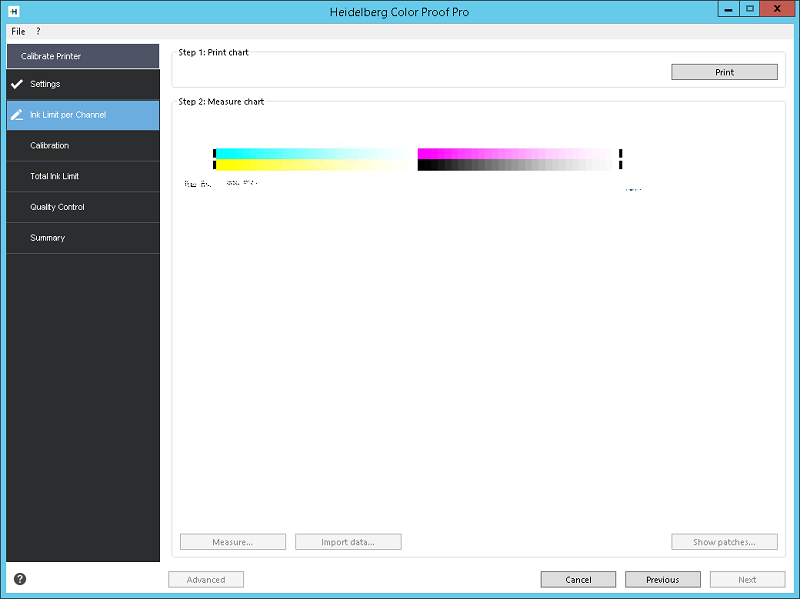The image size is (800, 599).
Task: Open the ? menu in the menu bar
Action: [x=38, y=31]
